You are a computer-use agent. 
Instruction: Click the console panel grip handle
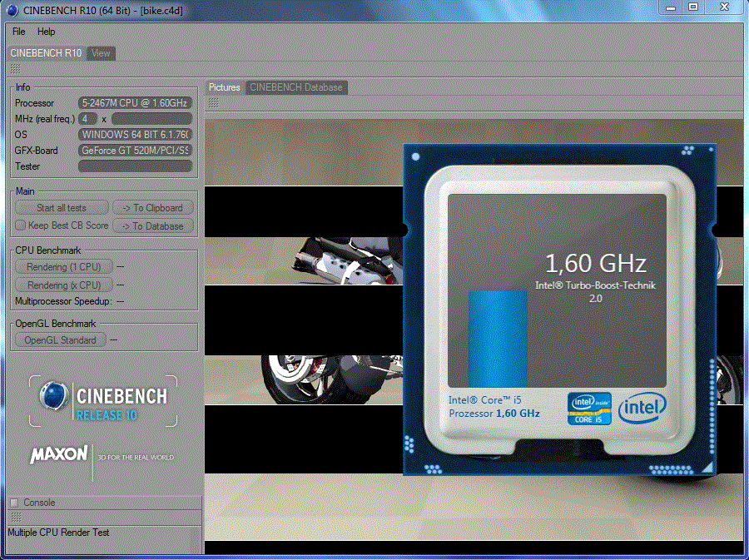click(16, 517)
